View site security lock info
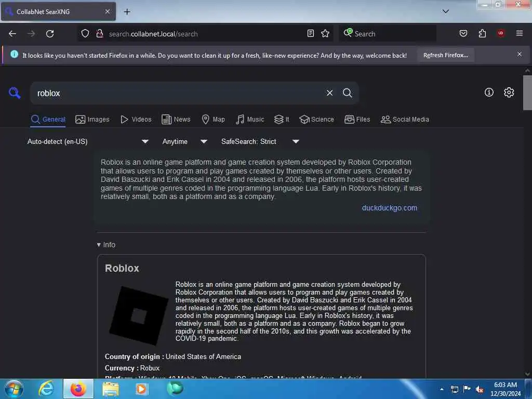The width and height of the screenshot is (532, 399). (99, 34)
